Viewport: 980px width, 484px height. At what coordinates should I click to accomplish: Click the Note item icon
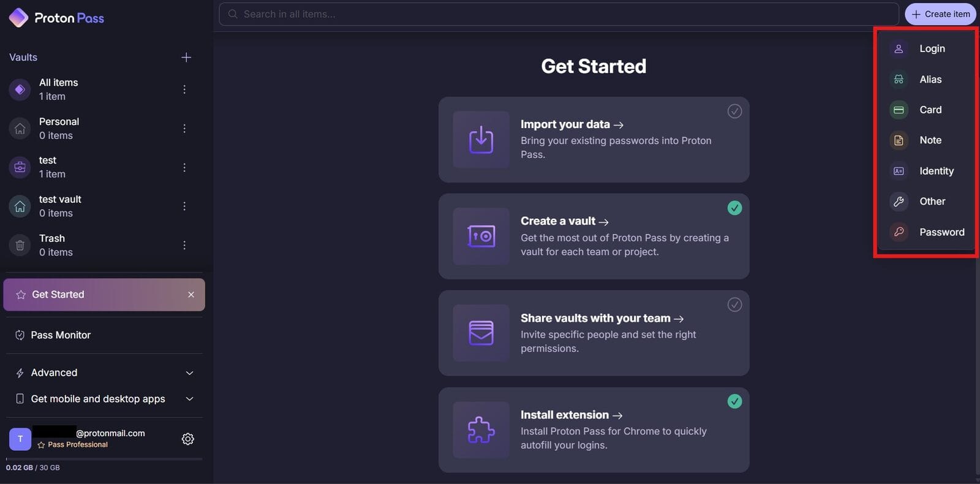pyautogui.click(x=899, y=140)
